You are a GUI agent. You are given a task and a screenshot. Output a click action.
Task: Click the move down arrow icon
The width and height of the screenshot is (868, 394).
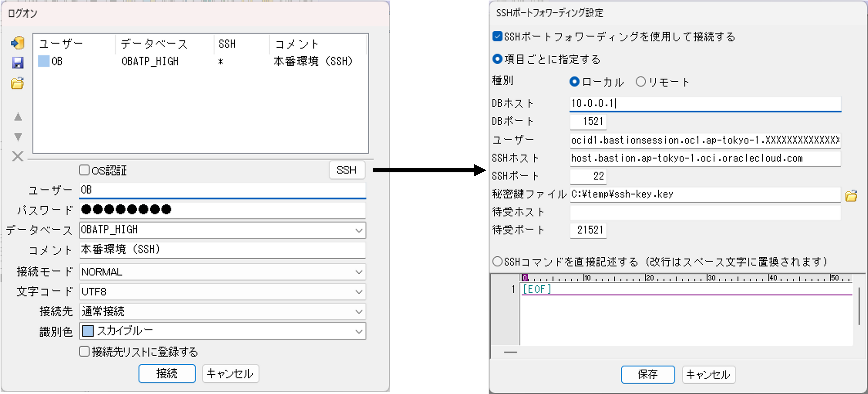coord(18,136)
